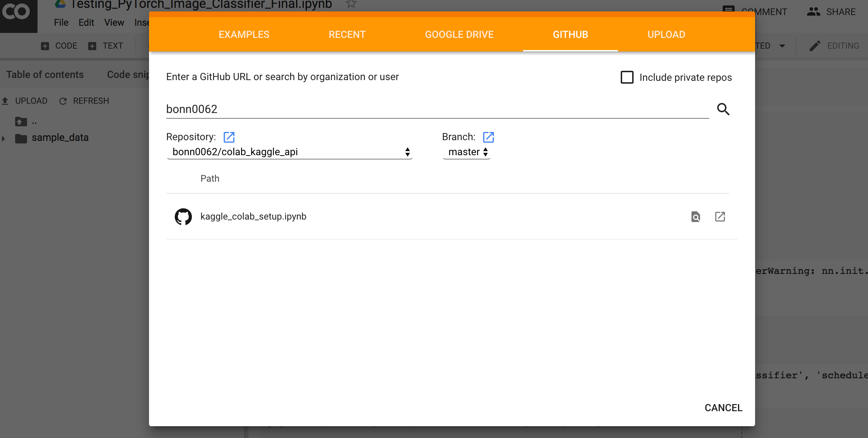The width and height of the screenshot is (868, 438).
Task: Open the connection dropdown arrow near EDITING
Action: [782, 46]
